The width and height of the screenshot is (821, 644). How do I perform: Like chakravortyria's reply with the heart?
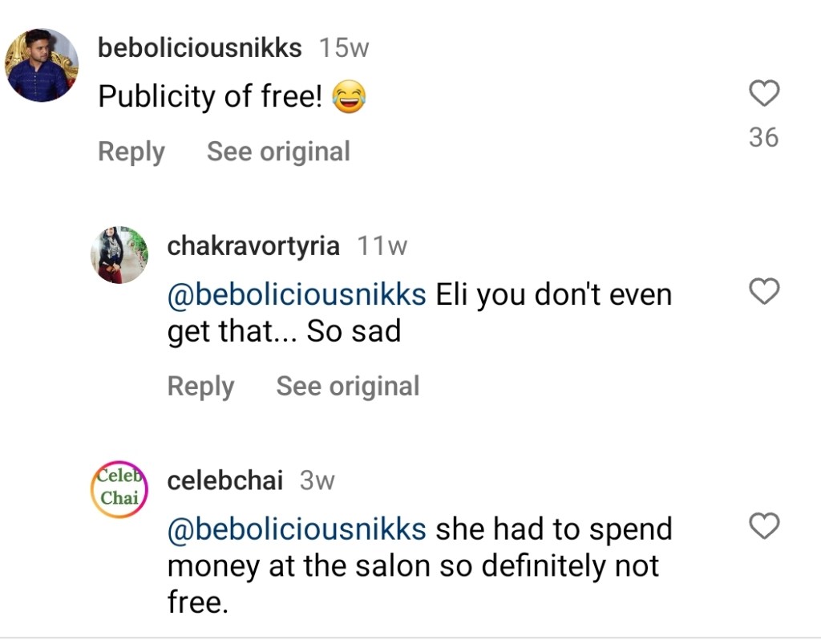click(763, 293)
